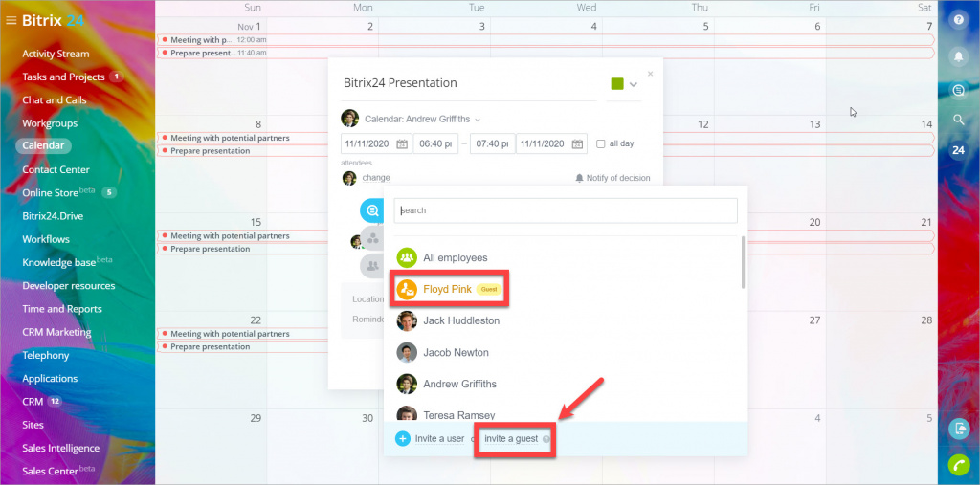Open Time and Reports in the sidebar
Viewport: 980px width, 485px height.
[x=62, y=309]
